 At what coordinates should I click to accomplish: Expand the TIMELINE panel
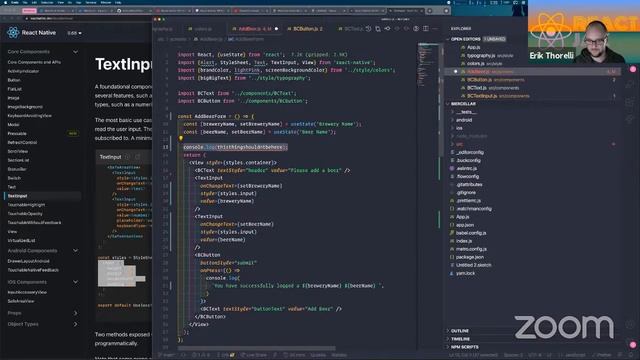(x=460, y=339)
